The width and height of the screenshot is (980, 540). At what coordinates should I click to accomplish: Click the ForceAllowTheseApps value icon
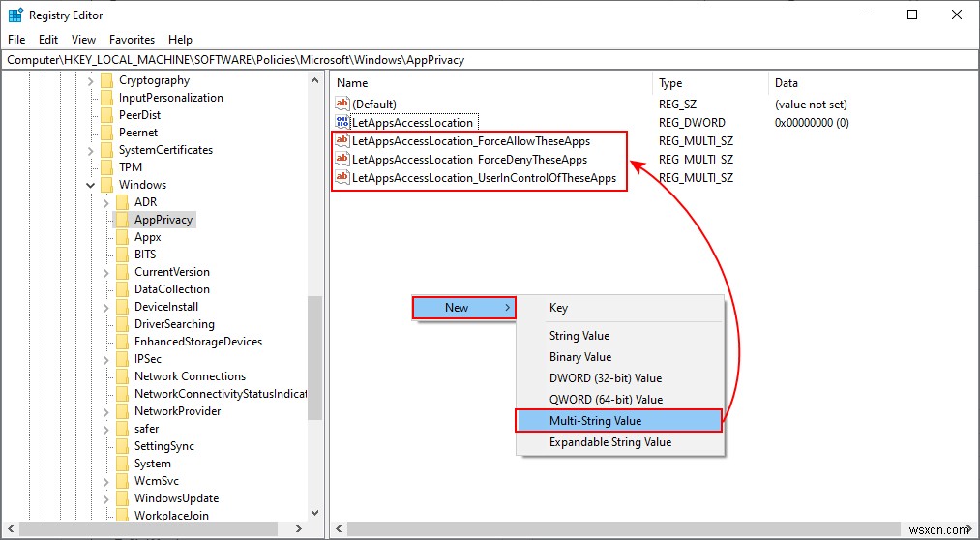(x=342, y=140)
